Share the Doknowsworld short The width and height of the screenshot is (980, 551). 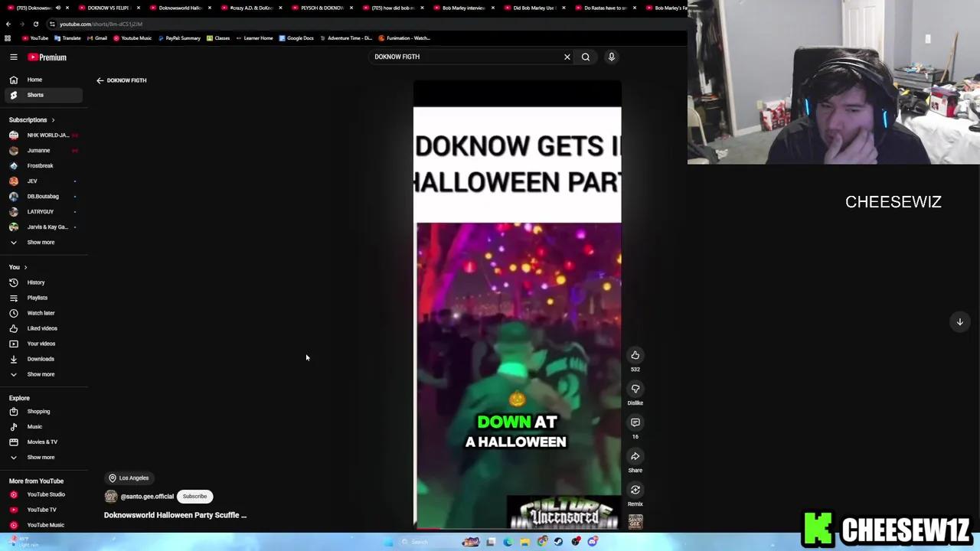(635, 457)
